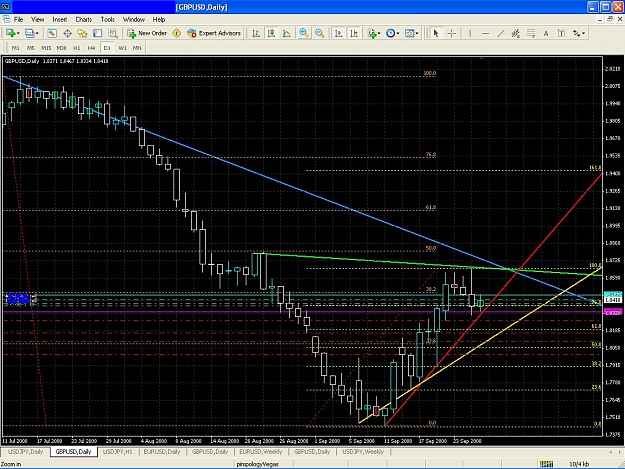The height and width of the screenshot is (469, 625).
Task: Toggle the Expert Advisors button
Action: point(214,33)
